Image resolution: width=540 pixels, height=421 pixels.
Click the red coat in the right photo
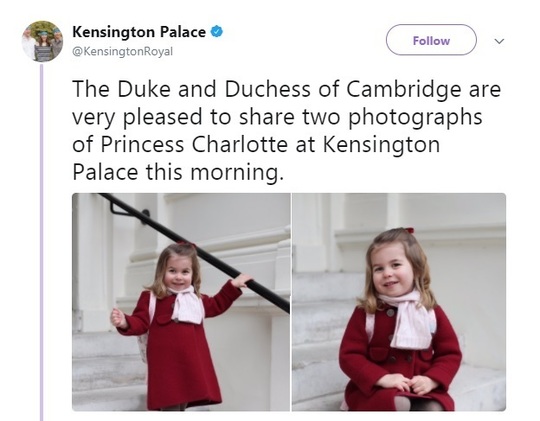[401, 358]
